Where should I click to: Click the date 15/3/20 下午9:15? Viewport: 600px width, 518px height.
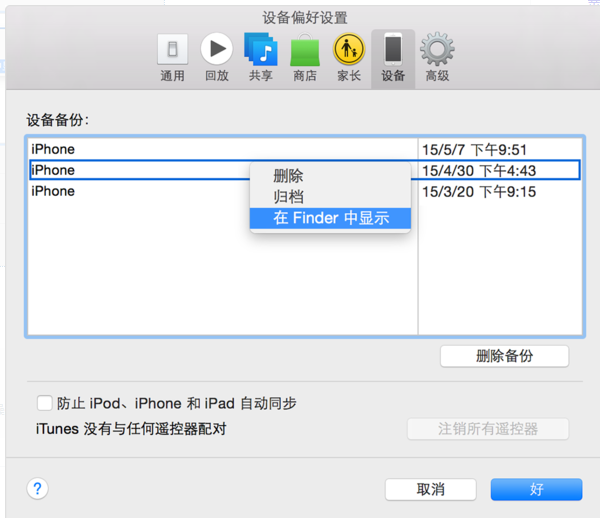click(479, 192)
